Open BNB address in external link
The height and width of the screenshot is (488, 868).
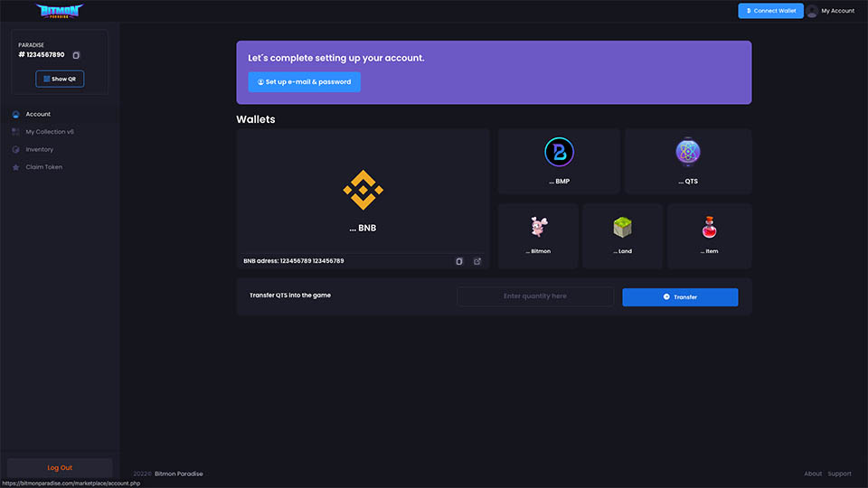click(477, 261)
